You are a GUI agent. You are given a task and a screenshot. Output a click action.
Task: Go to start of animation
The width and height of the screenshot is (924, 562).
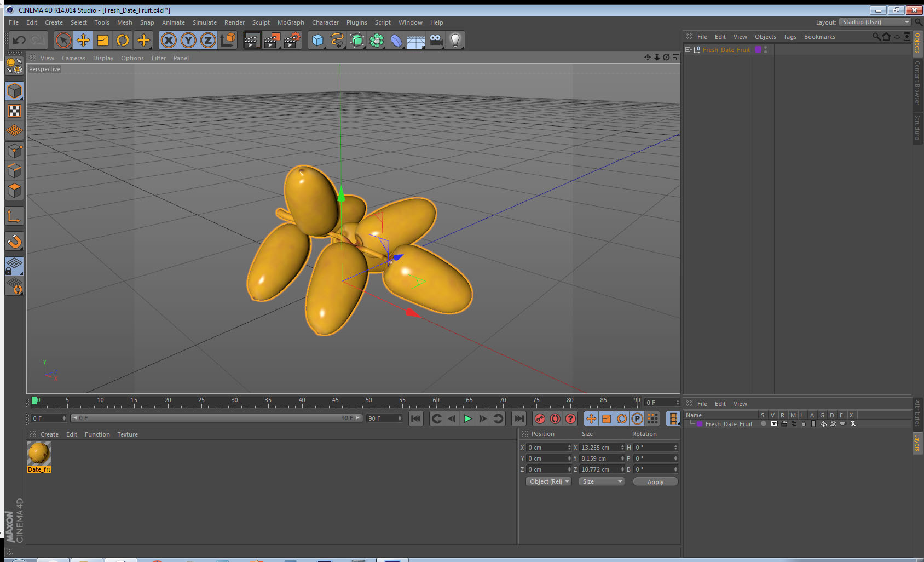[x=416, y=418]
